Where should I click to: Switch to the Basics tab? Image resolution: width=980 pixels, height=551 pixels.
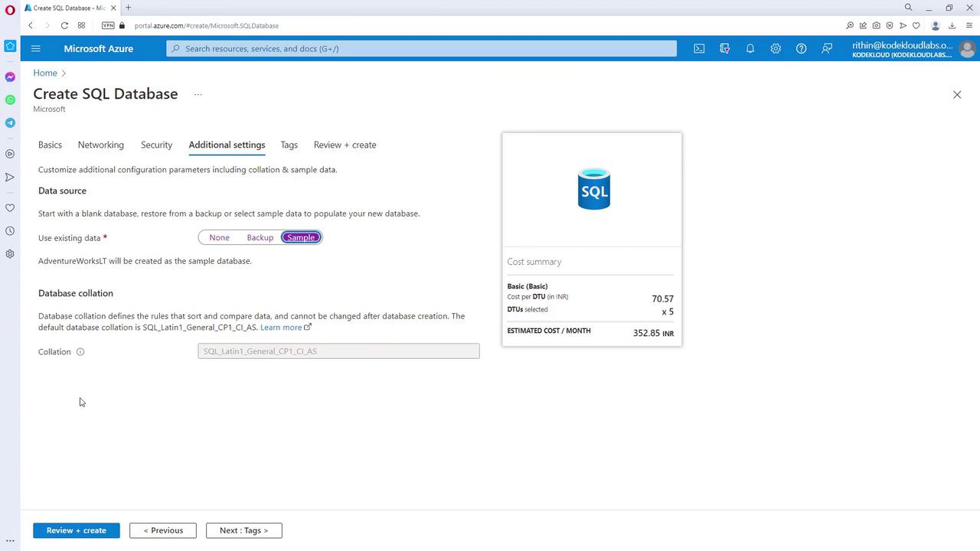click(50, 145)
